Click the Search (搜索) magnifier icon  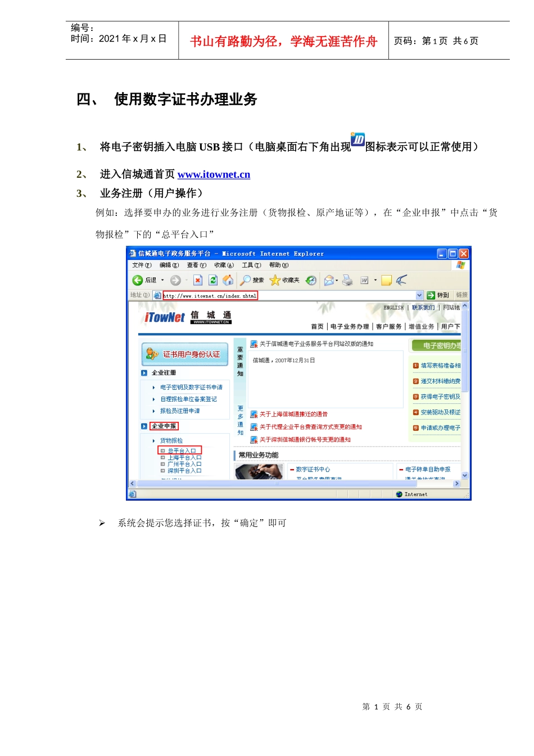246,280
